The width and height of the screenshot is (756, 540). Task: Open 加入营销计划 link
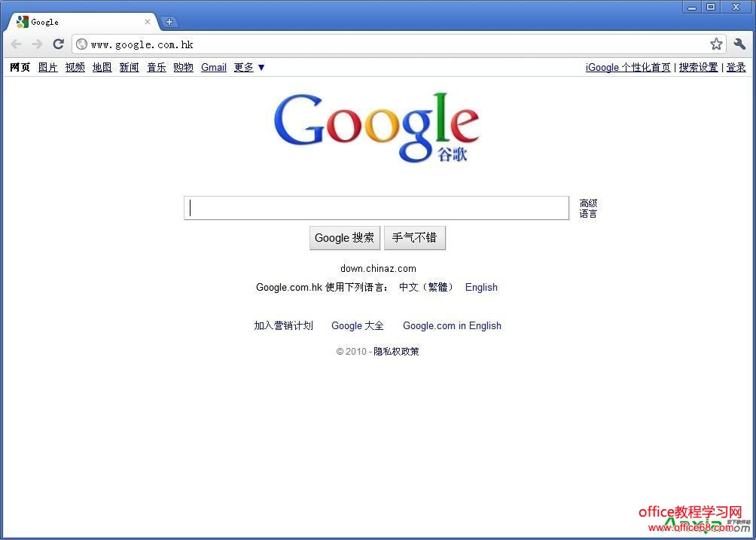coord(283,326)
